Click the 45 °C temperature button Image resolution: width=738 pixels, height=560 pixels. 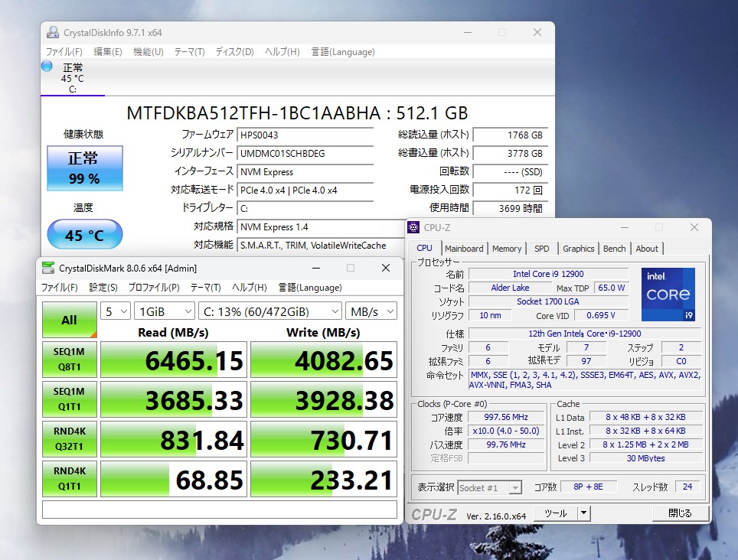tap(85, 234)
